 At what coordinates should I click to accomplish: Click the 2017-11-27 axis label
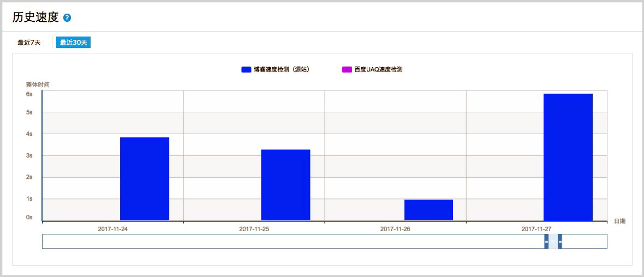click(x=536, y=229)
